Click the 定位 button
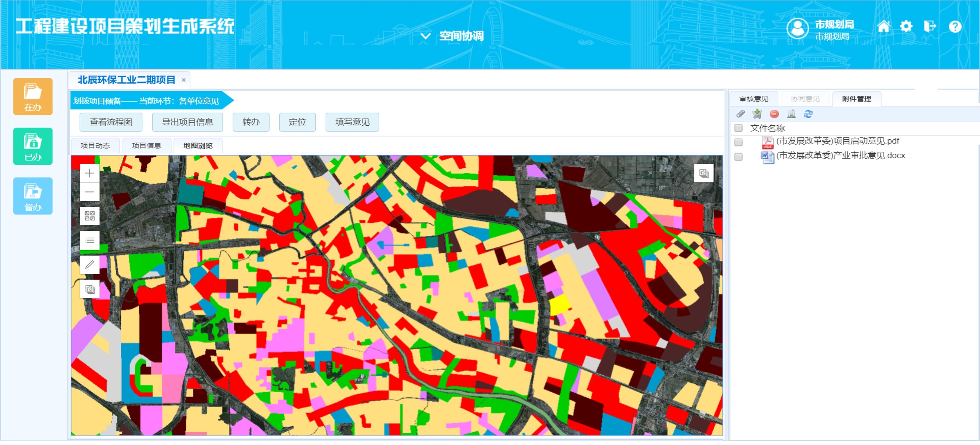Viewport: 980px width, 445px height. pos(298,122)
